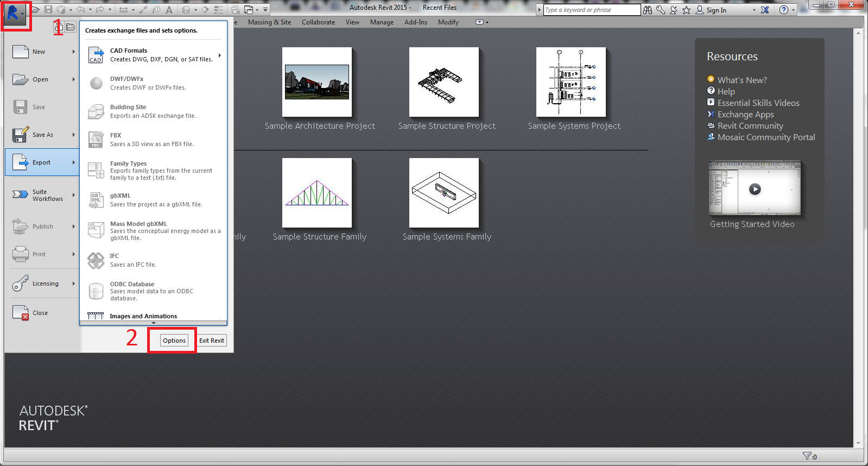Open the Mosaic Community Portal link
The height and width of the screenshot is (466, 868).
[x=766, y=137]
